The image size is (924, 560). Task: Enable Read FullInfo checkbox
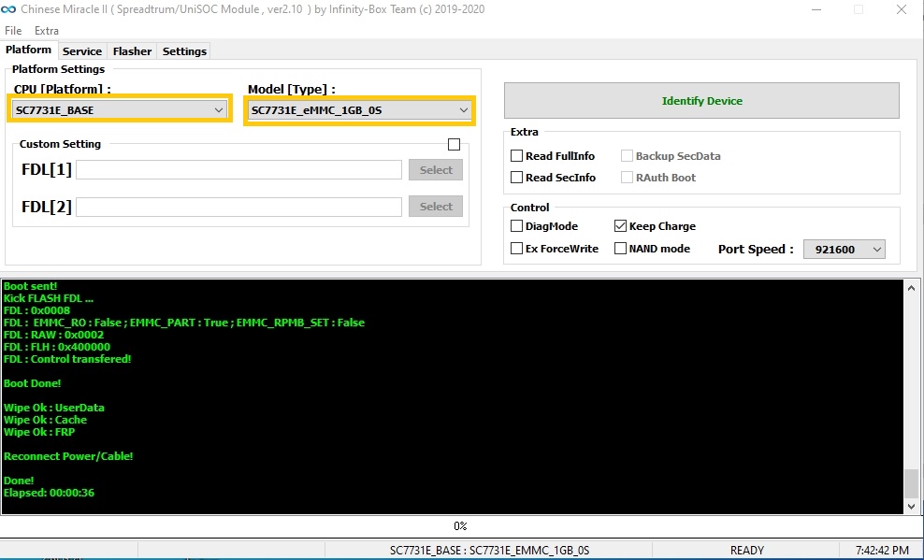tap(517, 156)
